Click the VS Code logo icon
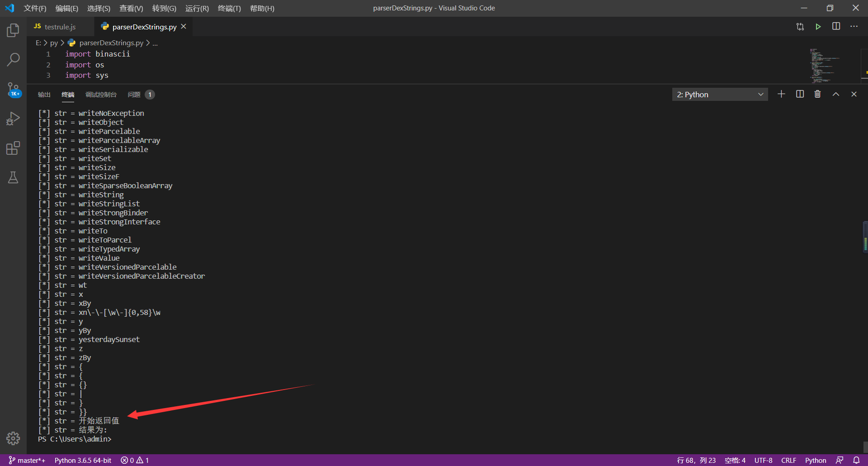 [x=9, y=8]
